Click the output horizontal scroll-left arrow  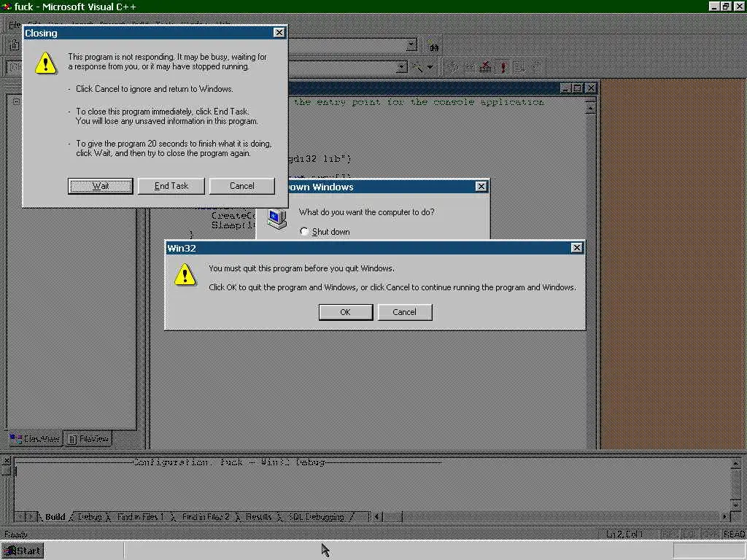tap(376, 516)
